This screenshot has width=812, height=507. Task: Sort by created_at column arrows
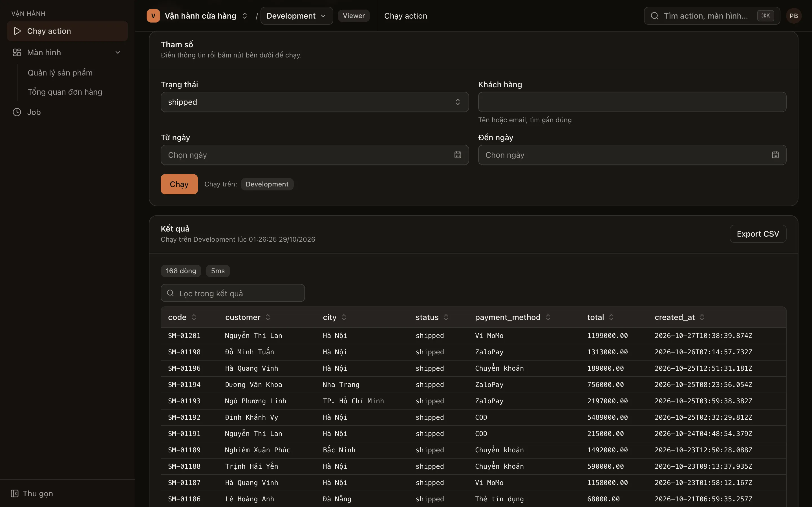[702, 317]
